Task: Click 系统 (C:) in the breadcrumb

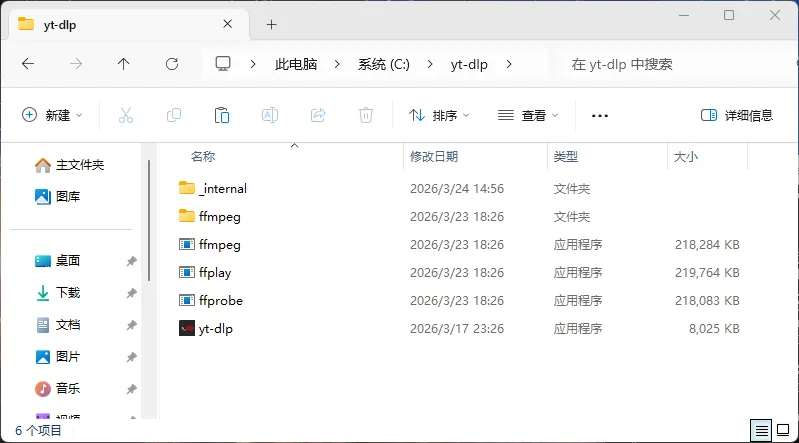Action: pos(384,64)
